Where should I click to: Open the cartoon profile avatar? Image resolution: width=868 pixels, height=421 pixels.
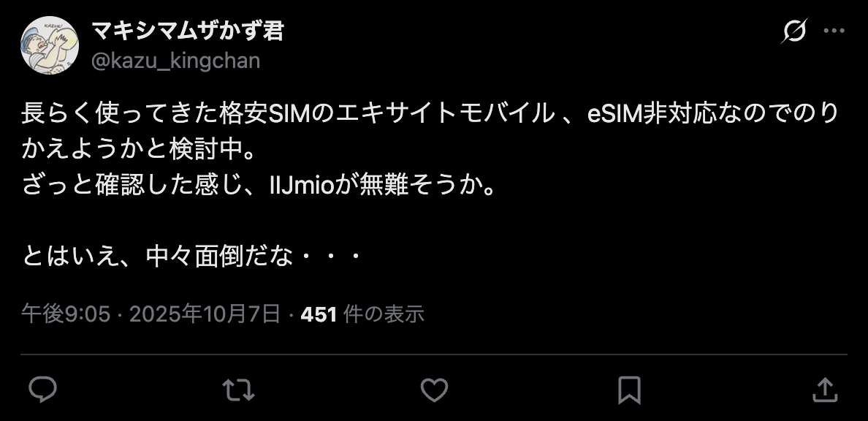[x=49, y=45]
